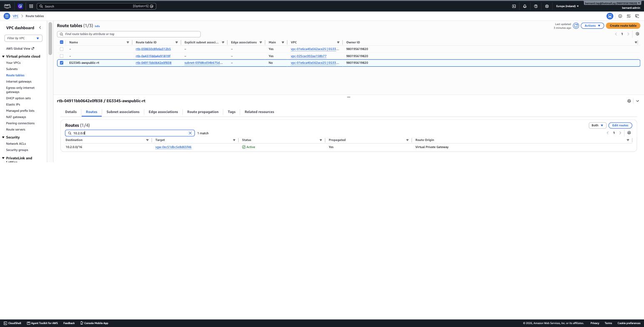Open the Europe (Ireland) region selector

[x=567, y=6]
